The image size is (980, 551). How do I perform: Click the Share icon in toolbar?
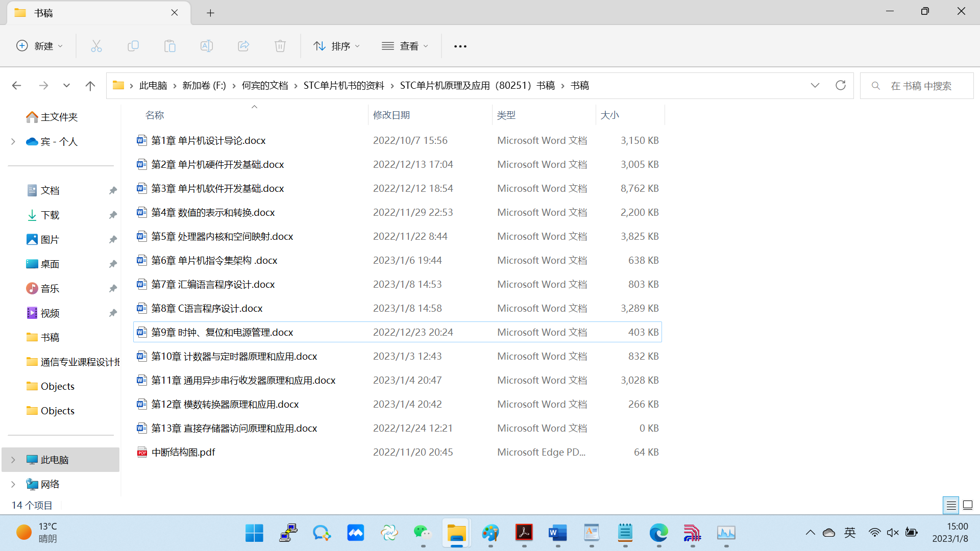243,46
